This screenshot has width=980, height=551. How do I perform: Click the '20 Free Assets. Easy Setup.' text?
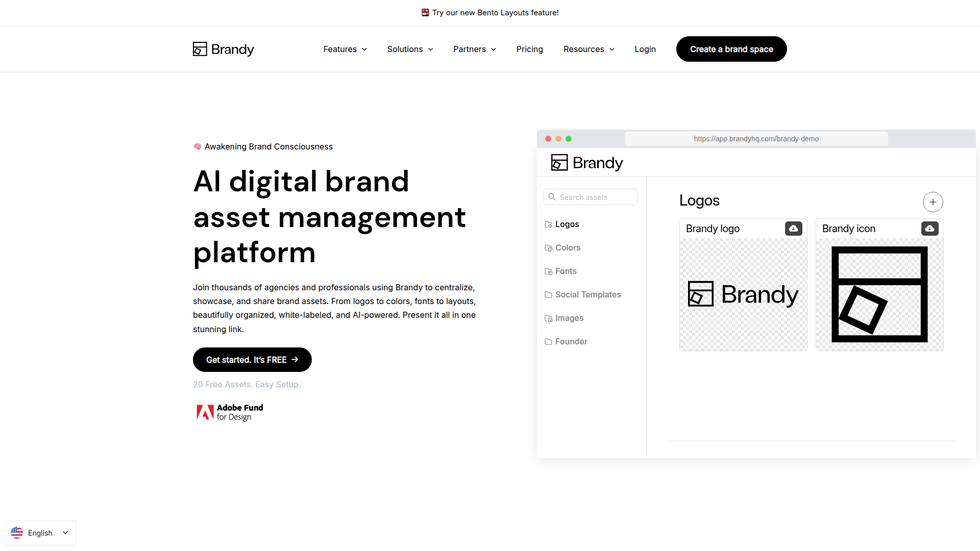point(247,384)
